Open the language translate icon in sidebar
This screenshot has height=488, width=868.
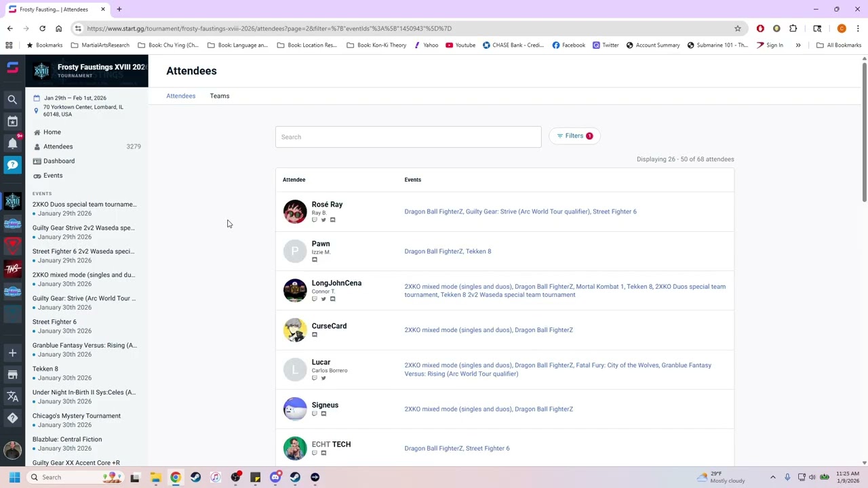coord(12,396)
